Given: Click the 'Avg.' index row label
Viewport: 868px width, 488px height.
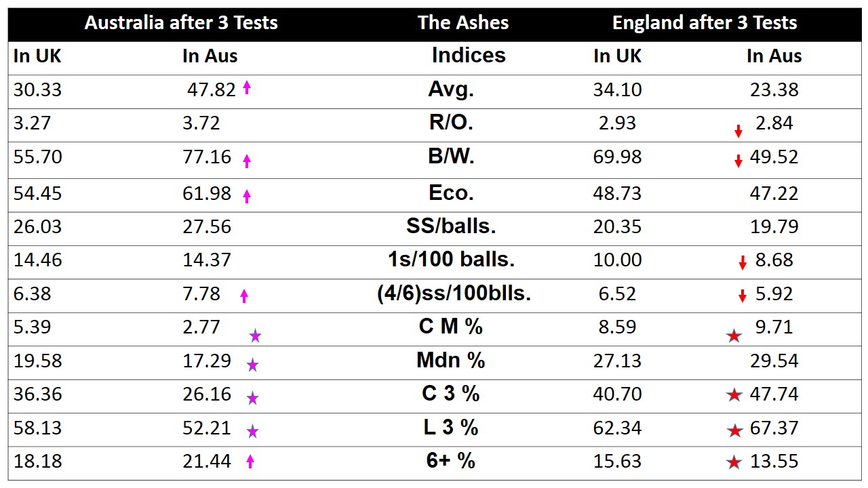Looking at the screenshot, I should 451,89.
